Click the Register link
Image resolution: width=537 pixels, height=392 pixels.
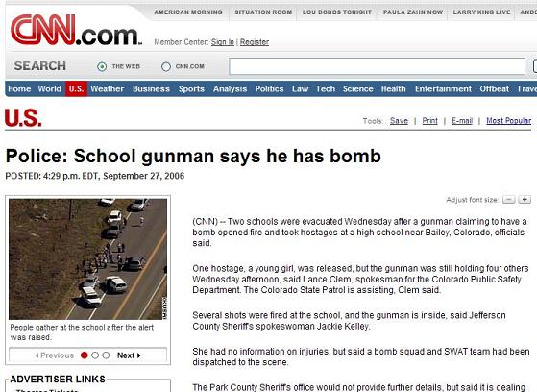pos(255,42)
